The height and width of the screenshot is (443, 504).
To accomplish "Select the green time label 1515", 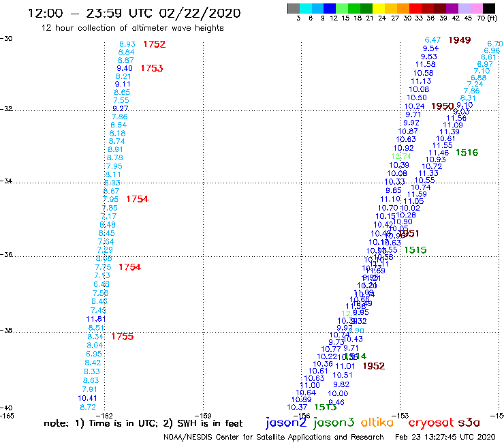I will tap(415, 250).
